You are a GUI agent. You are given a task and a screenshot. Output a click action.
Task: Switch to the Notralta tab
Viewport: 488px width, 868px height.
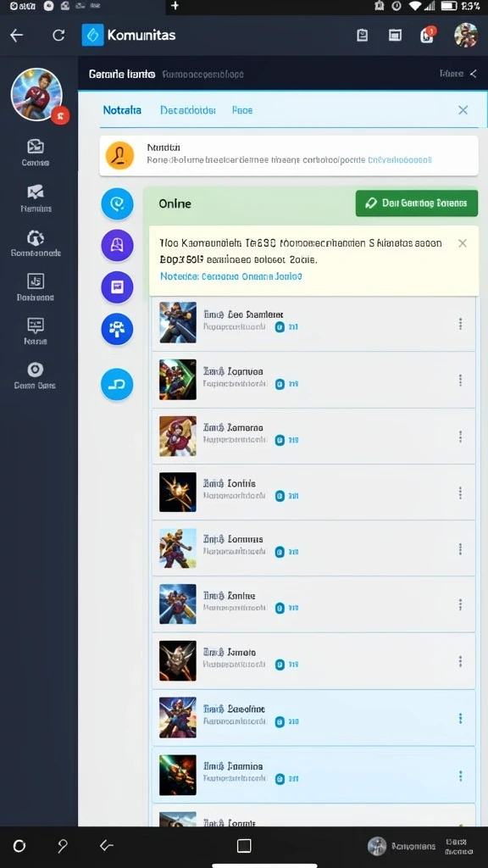coord(122,110)
